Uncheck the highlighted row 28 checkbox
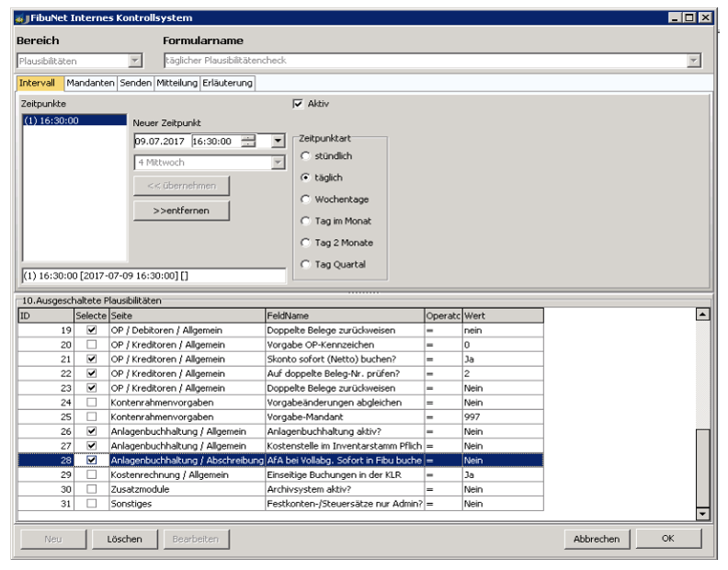Viewport: 728px width, 570px height. coord(92,460)
